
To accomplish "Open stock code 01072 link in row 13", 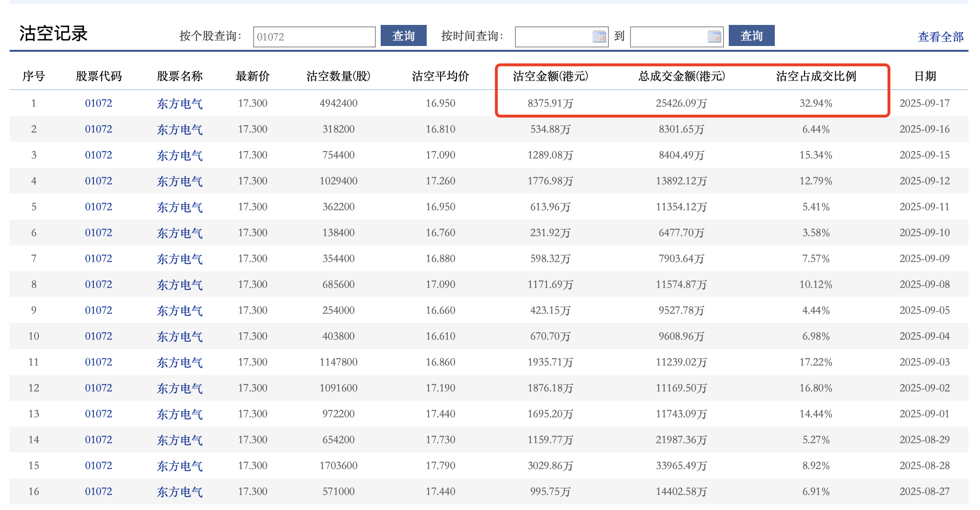I will (98, 414).
